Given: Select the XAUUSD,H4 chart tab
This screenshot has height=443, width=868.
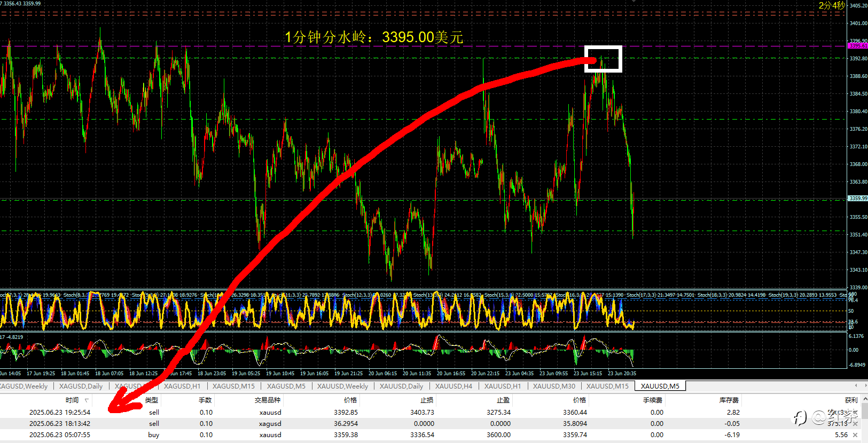Looking at the screenshot, I should [x=453, y=386].
